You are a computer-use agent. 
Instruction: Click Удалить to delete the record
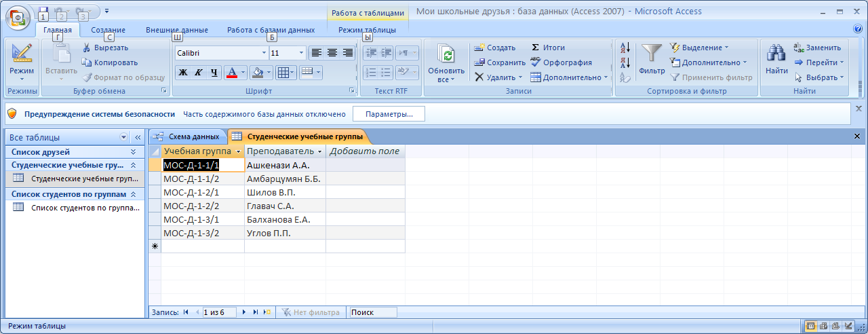tap(498, 77)
